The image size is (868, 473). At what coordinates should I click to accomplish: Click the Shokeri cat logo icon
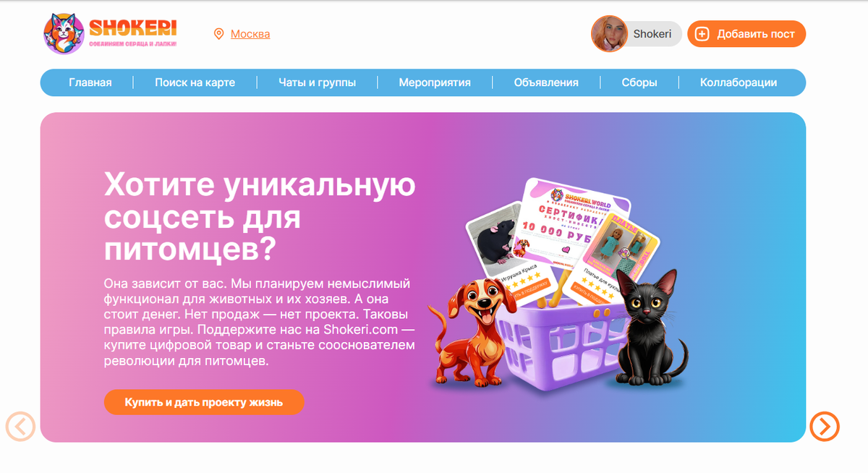point(64,34)
